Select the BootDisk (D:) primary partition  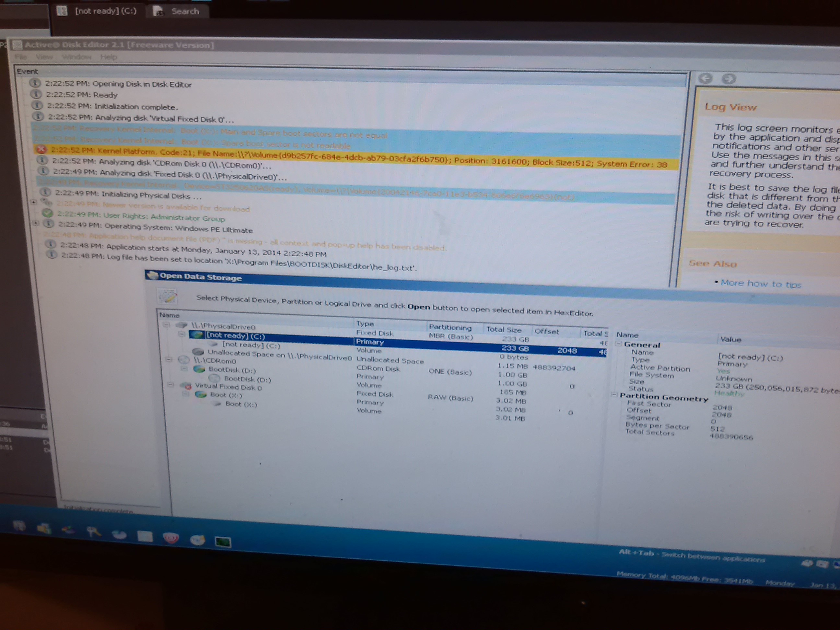point(232,370)
